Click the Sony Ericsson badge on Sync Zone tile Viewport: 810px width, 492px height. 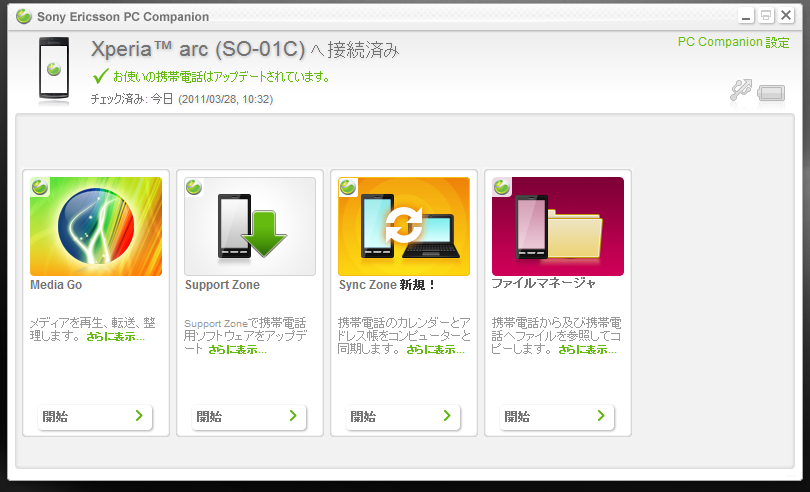(x=348, y=187)
